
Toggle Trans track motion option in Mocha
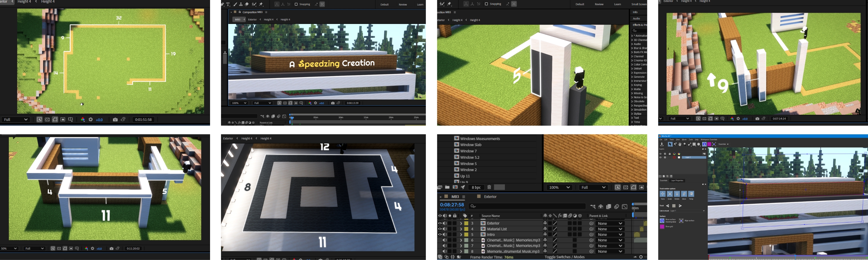663,194
